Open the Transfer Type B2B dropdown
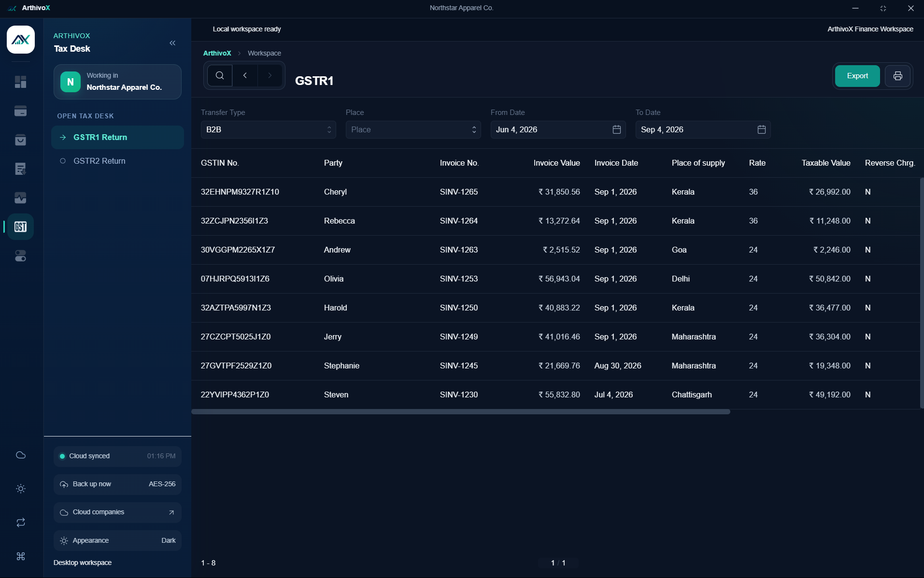 point(269,129)
